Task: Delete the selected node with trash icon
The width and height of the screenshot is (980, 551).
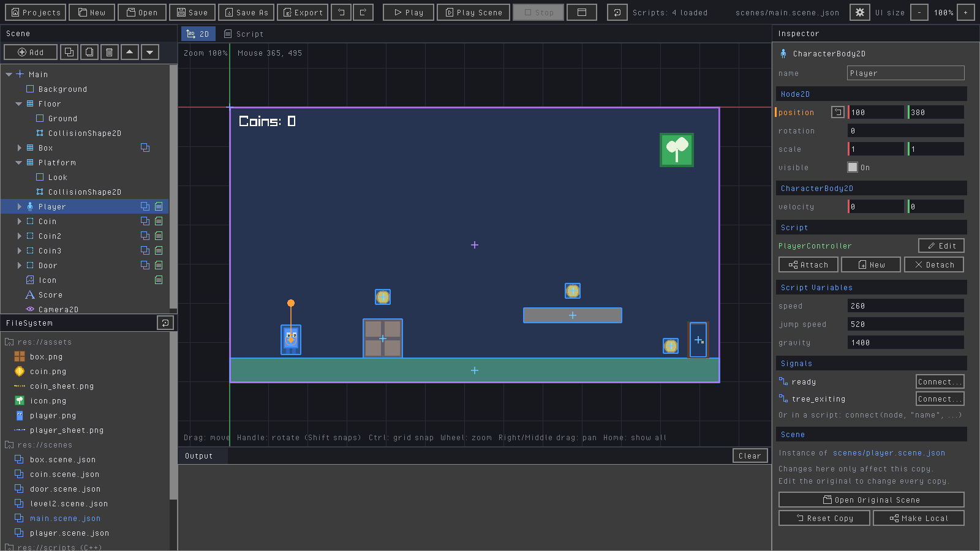Action: [109, 52]
